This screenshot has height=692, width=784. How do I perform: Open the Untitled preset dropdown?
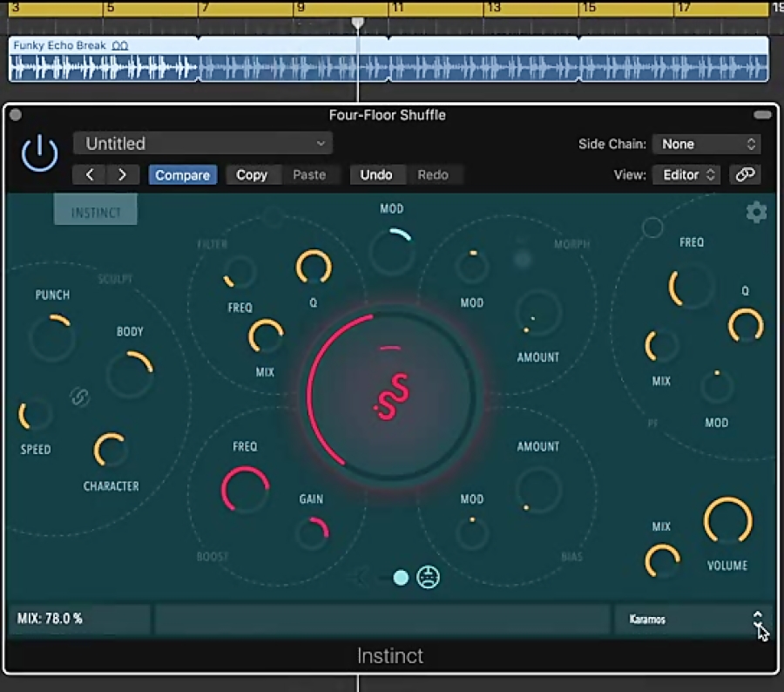pyautogui.click(x=203, y=143)
